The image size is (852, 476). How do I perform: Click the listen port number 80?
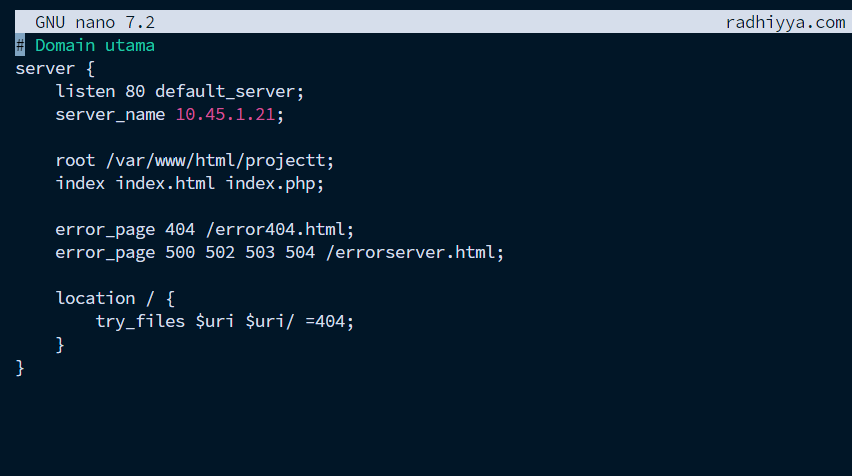click(135, 91)
